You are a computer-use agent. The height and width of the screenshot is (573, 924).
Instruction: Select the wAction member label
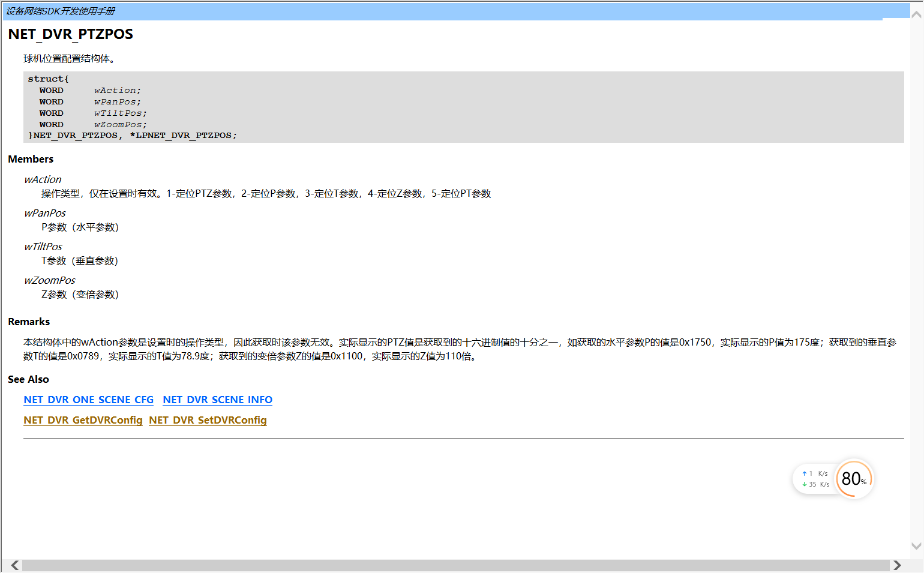(x=42, y=179)
